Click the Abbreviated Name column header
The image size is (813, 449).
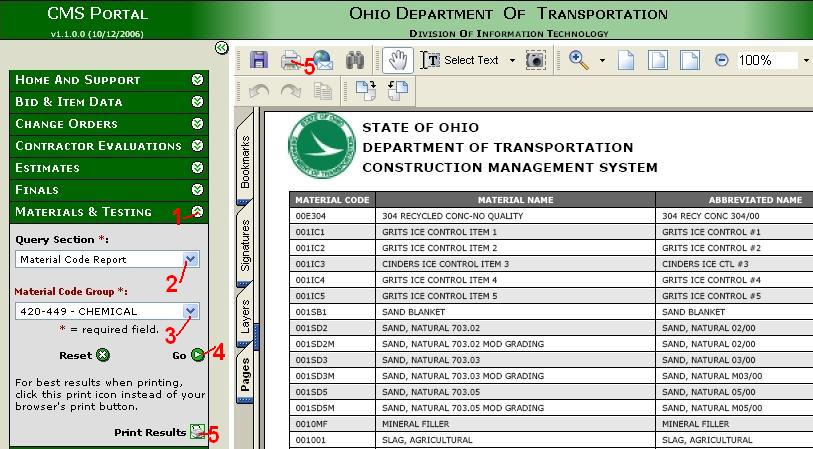(x=755, y=200)
